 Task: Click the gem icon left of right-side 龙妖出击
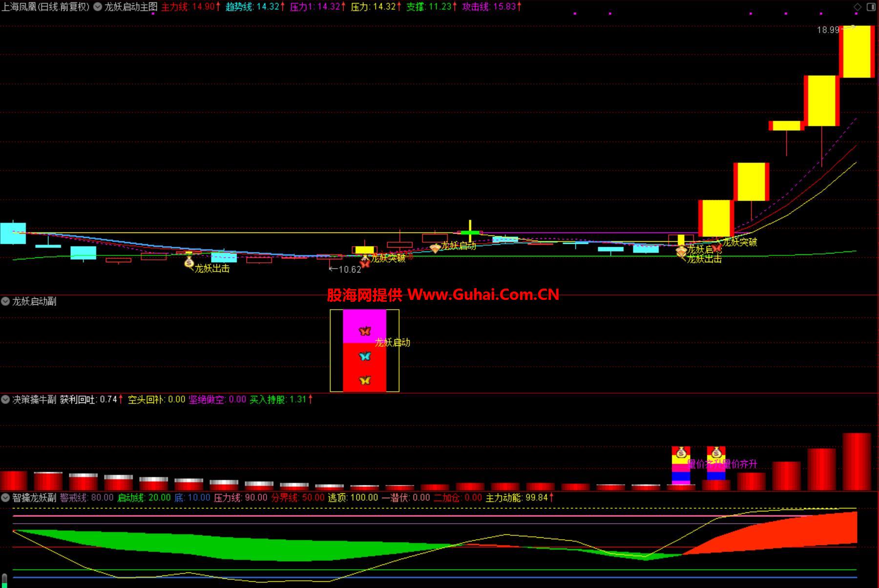tap(681, 252)
